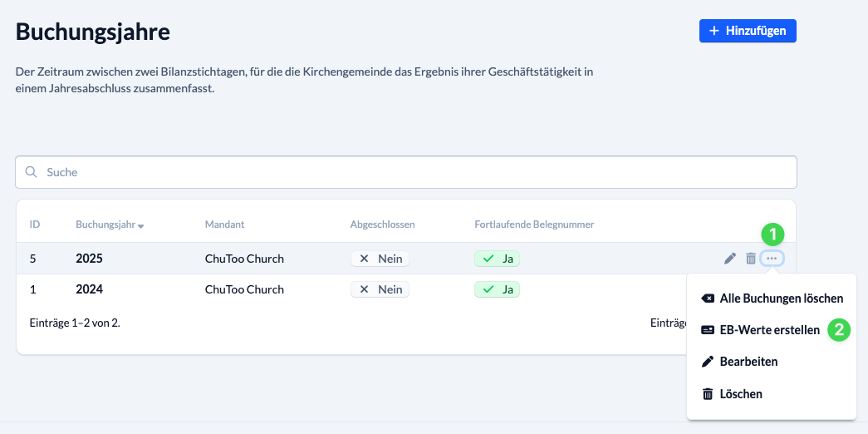Image resolution: width=868 pixels, height=434 pixels.
Task: Click the Fortlaufende Belegnummer column header
Action: coord(533,224)
